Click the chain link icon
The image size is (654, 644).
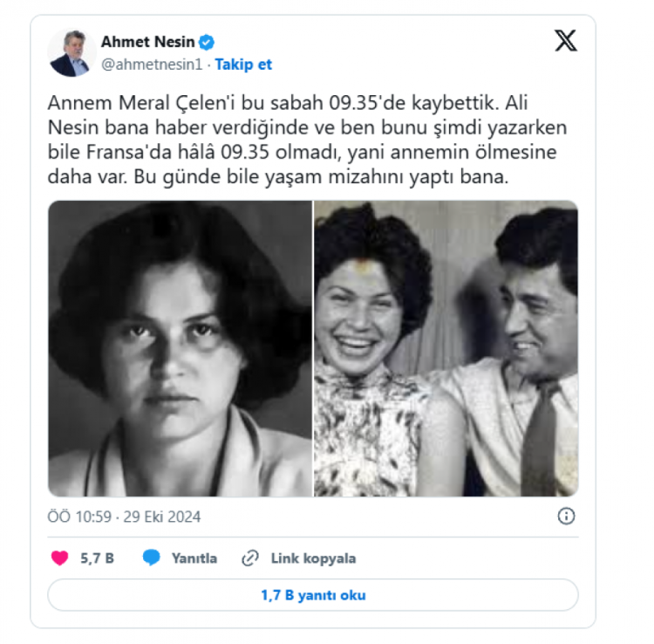(250, 558)
